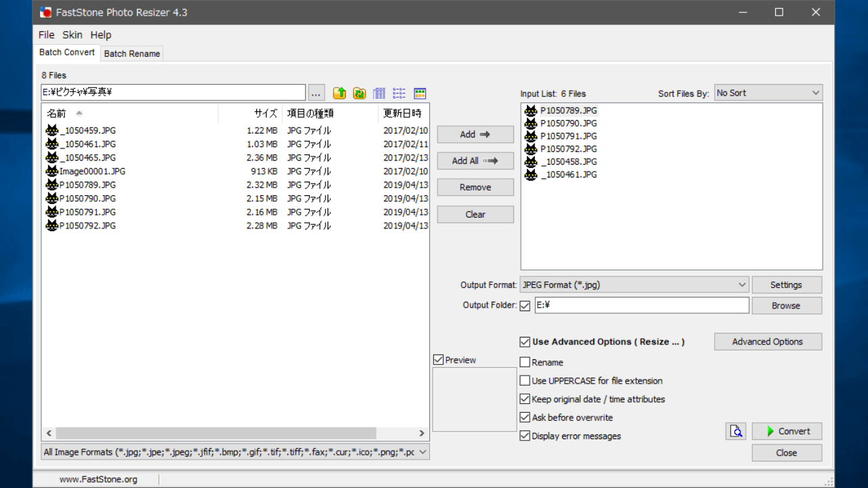Disable Use Advanced Options checkbox
868x488 pixels.
[x=525, y=342]
